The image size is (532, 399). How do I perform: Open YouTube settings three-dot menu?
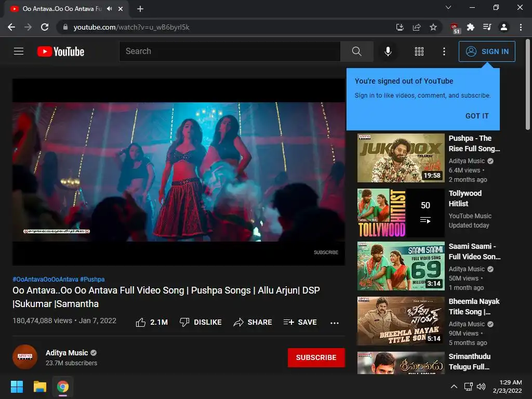[x=444, y=51]
